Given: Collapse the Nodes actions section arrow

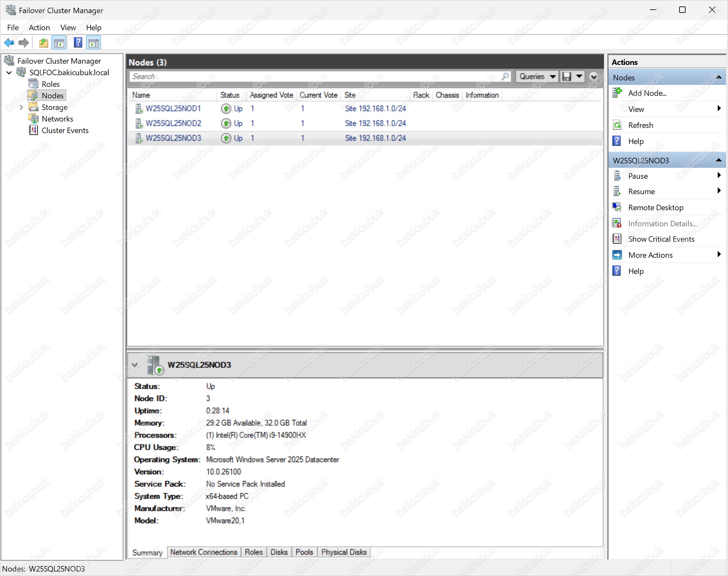Looking at the screenshot, I should [719, 77].
